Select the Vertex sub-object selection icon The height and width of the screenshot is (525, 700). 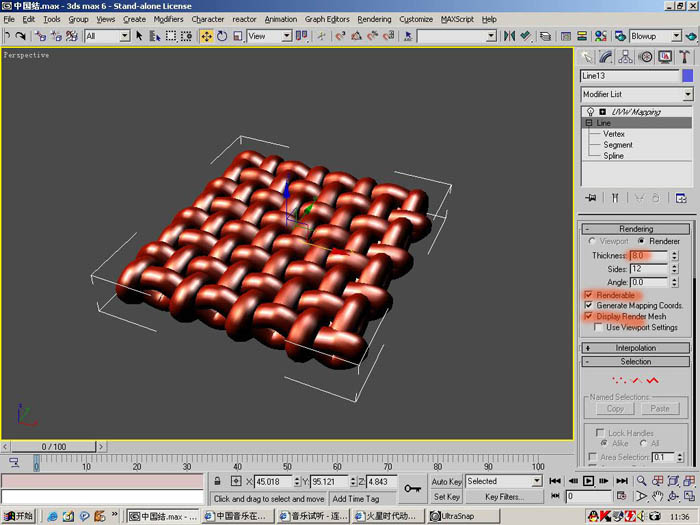coord(619,380)
